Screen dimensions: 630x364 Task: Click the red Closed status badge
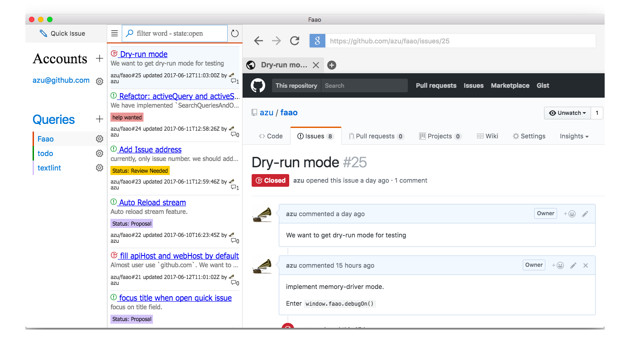click(270, 180)
